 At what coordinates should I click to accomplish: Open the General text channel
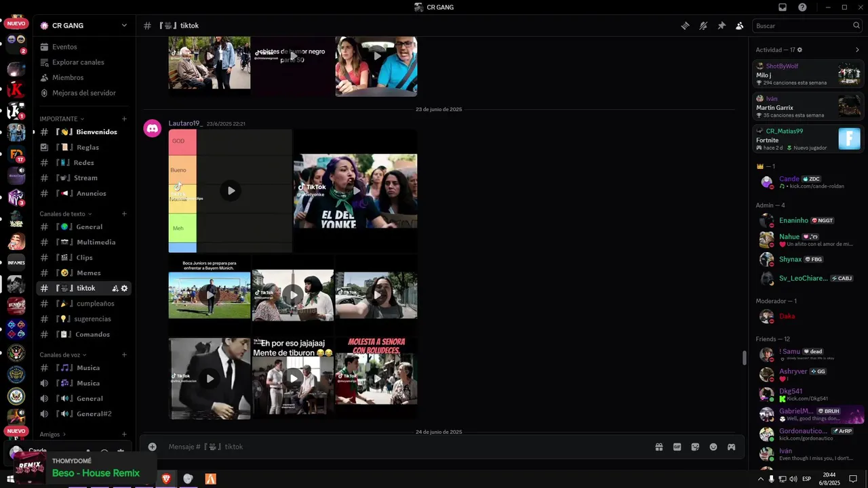[x=83, y=227]
